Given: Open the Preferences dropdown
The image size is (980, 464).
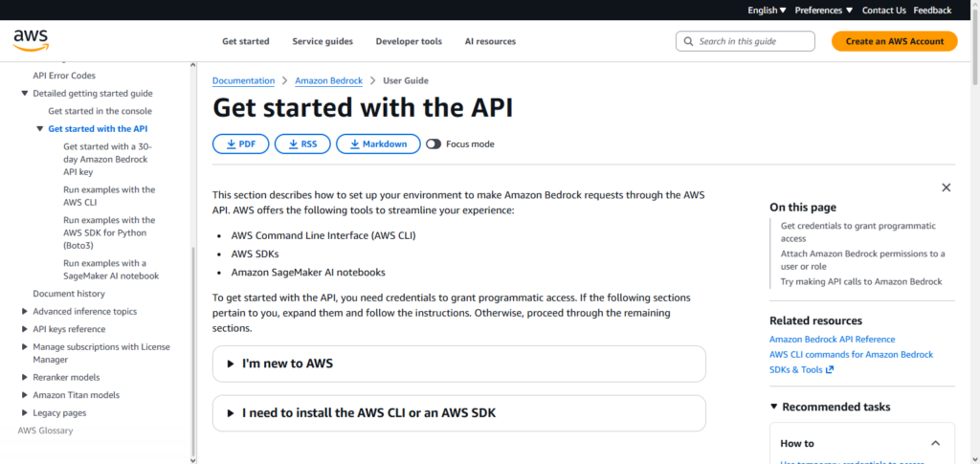Looking at the screenshot, I should click(824, 10).
